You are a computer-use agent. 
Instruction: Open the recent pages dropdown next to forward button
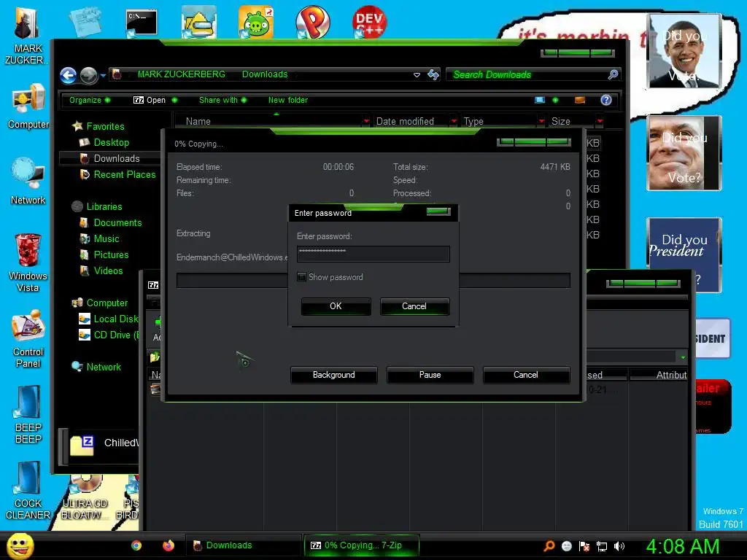pyautogui.click(x=103, y=75)
